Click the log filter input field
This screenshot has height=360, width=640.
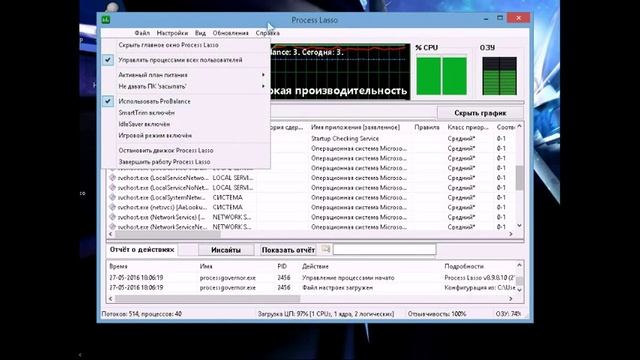click(x=384, y=249)
